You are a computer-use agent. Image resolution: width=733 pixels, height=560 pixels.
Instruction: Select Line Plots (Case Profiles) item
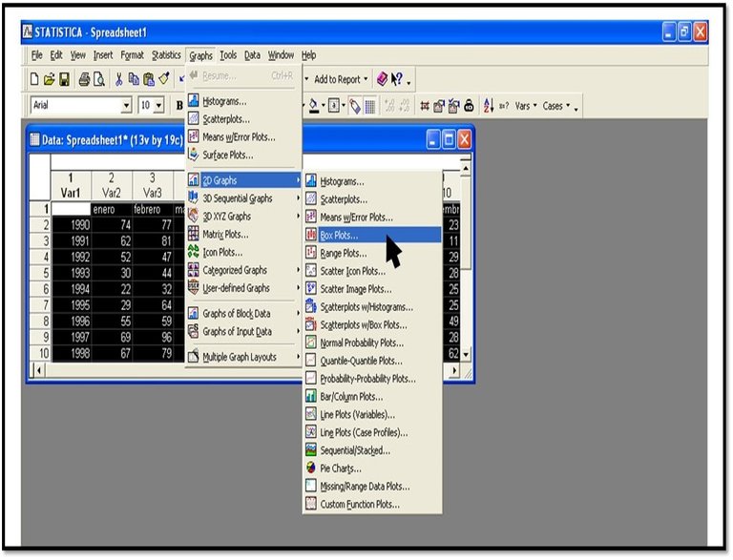click(x=372, y=432)
